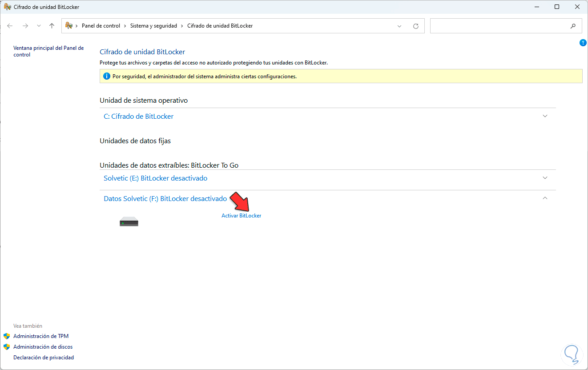Screen dimensions: 588x370
Task: Click the 'Unidades de datos fijas' heading
Action: (135, 141)
